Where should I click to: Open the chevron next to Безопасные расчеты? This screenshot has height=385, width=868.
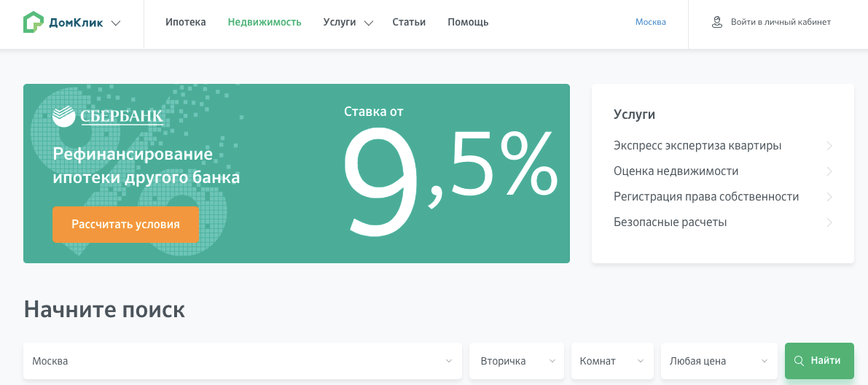(x=829, y=222)
